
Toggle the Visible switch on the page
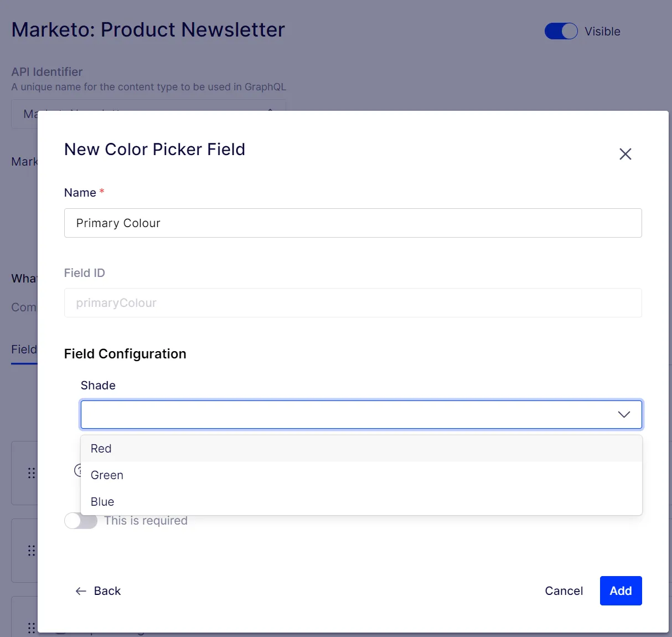[561, 31]
